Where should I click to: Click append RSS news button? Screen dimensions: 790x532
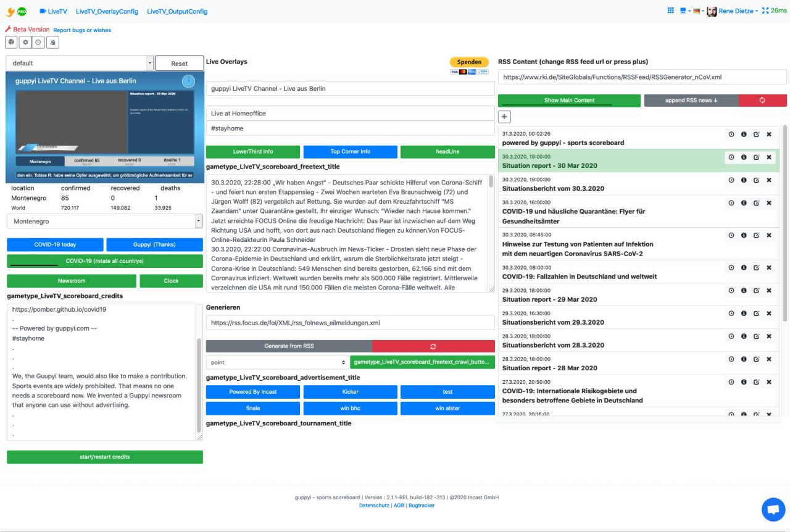click(691, 101)
